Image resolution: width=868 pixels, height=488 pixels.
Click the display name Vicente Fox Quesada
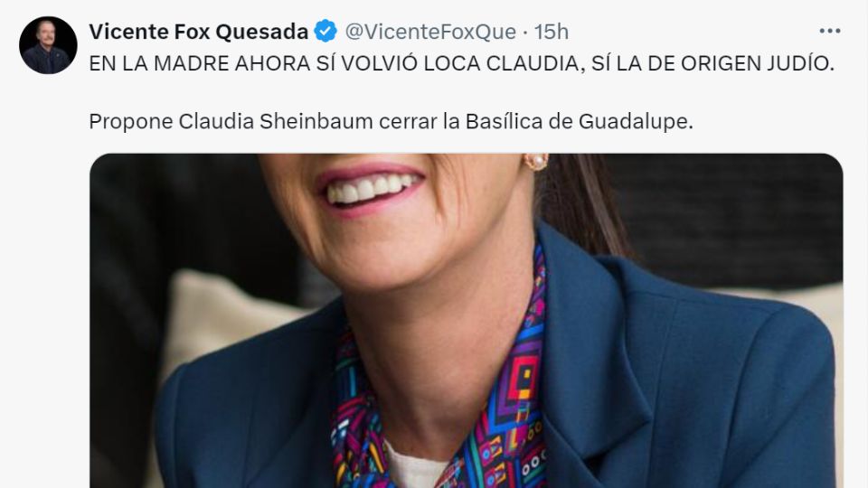(x=198, y=32)
